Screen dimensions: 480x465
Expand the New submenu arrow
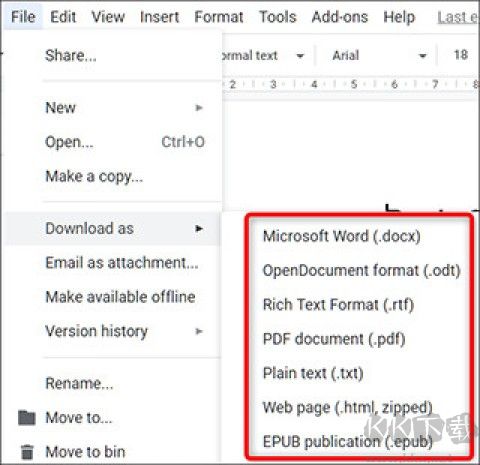tap(199, 108)
